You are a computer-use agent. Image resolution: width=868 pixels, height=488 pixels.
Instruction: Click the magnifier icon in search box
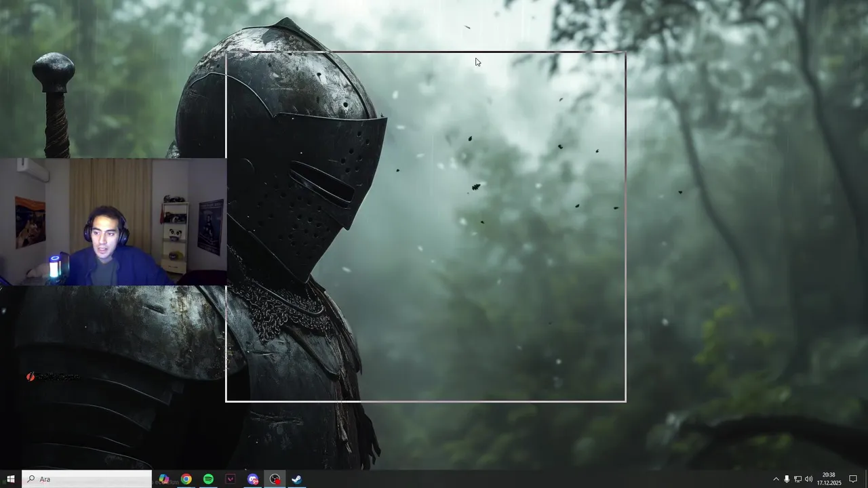pyautogui.click(x=31, y=479)
